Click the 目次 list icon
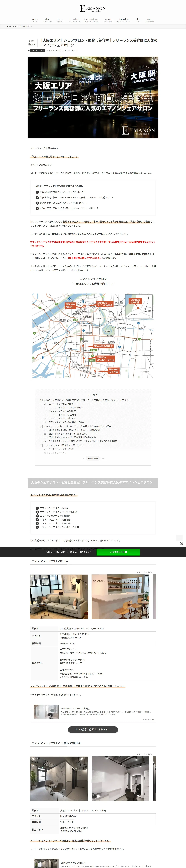This screenshot has height=868, width=186. (x=90, y=395)
